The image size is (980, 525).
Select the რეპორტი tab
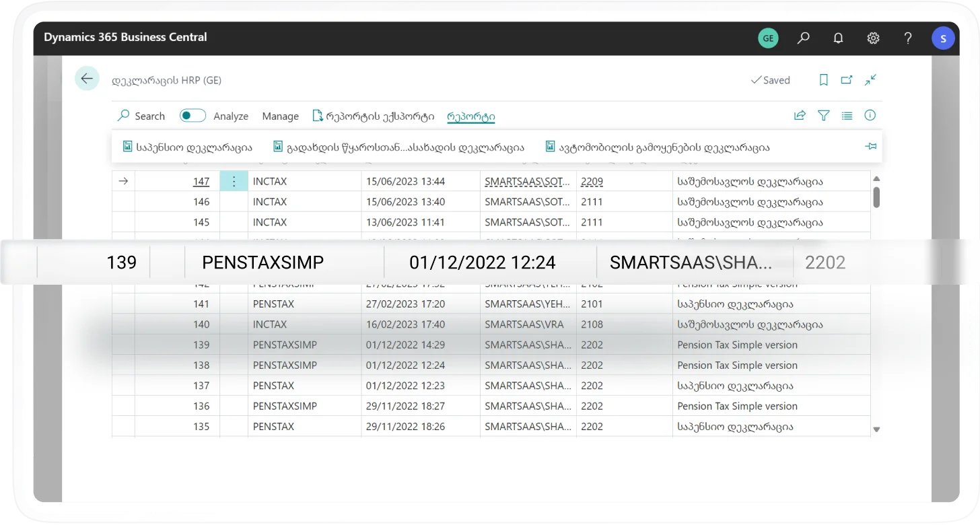470,116
